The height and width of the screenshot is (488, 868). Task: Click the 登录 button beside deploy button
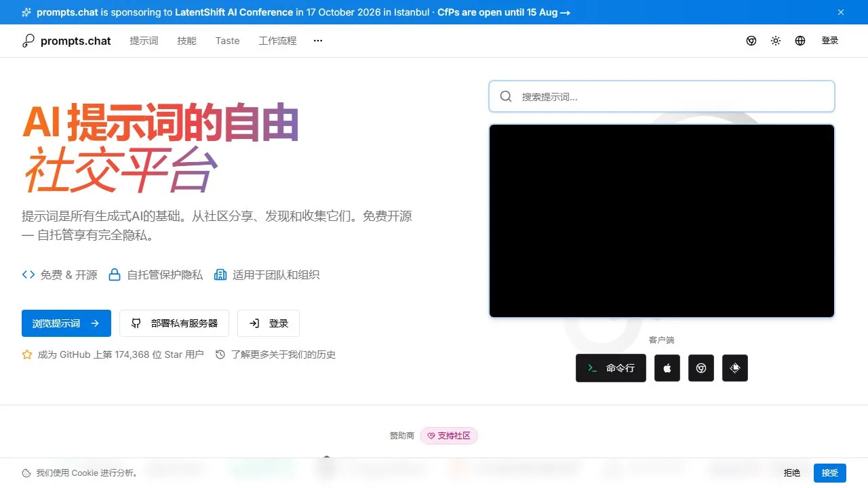pos(269,323)
